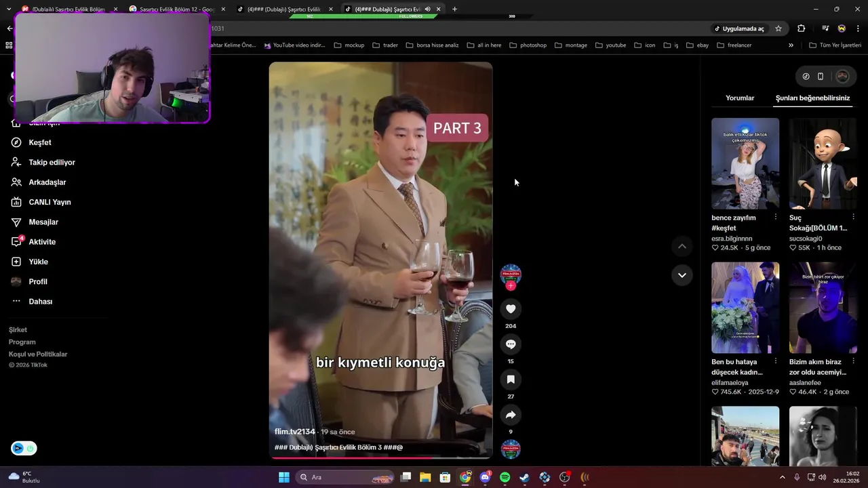Open the flim.tv2134 username on the video

[295, 432]
